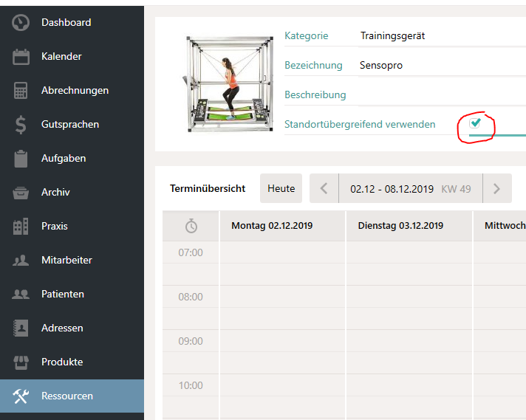Screen dimensions: 526x420
Task: Click the Produkte shop icon
Action: (21, 362)
